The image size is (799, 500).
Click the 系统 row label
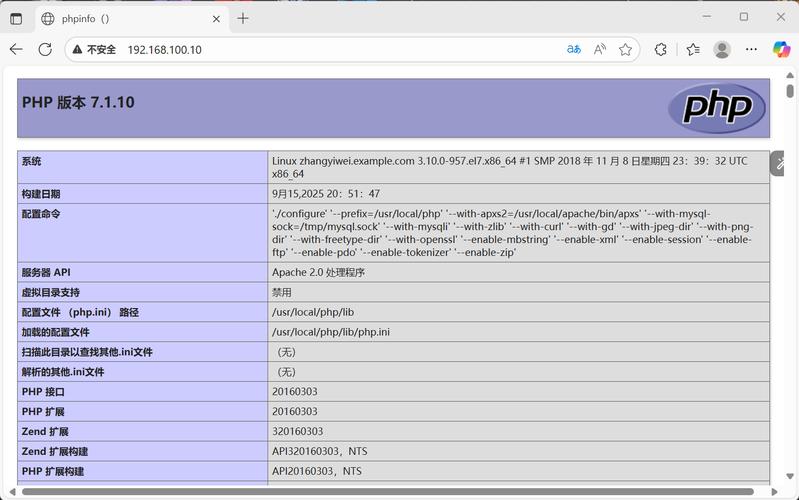coord(31,162)
